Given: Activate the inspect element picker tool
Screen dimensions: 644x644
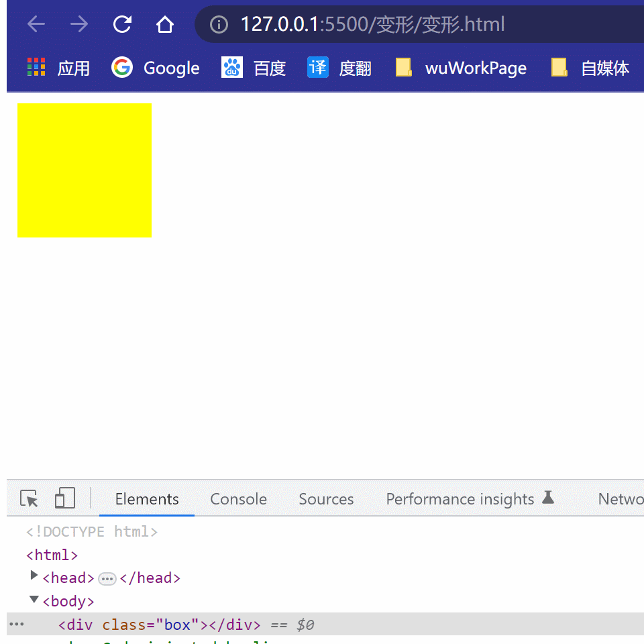Looking at the screenshot, I should click(29, 498).
